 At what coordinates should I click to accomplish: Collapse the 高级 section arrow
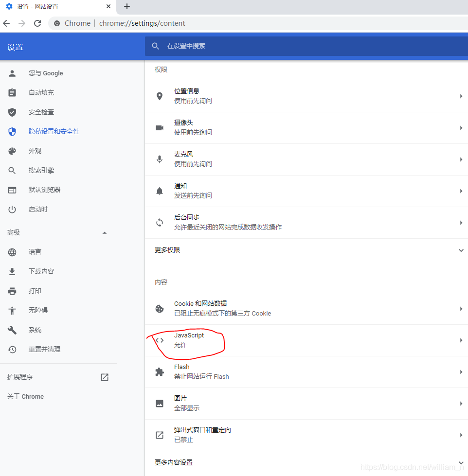point(105,233)
